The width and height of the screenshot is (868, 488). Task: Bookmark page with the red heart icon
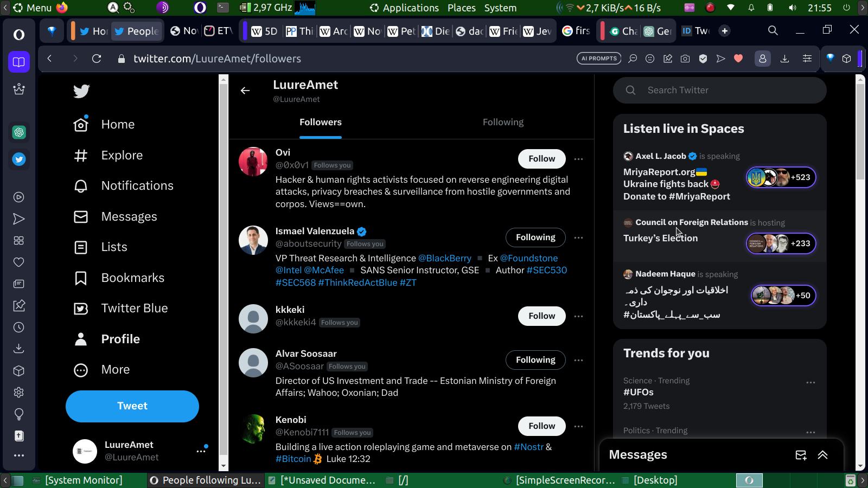(x=738, y=59)
